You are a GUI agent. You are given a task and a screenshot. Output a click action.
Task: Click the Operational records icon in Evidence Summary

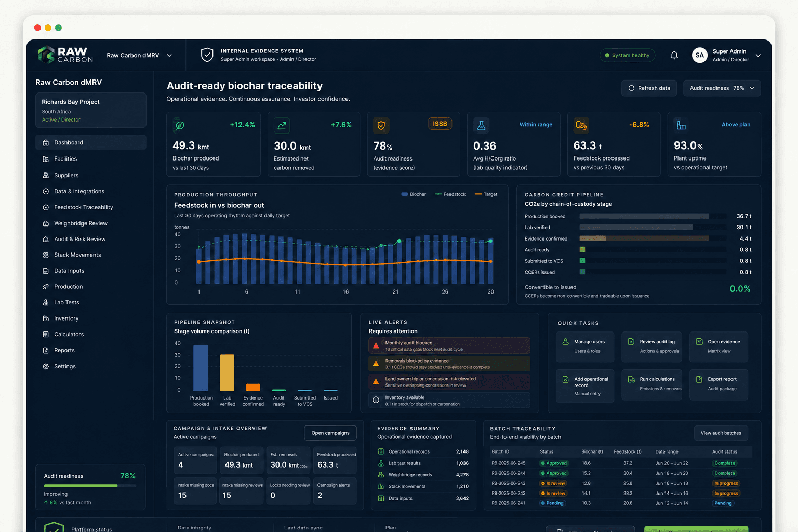click(381, 451)
